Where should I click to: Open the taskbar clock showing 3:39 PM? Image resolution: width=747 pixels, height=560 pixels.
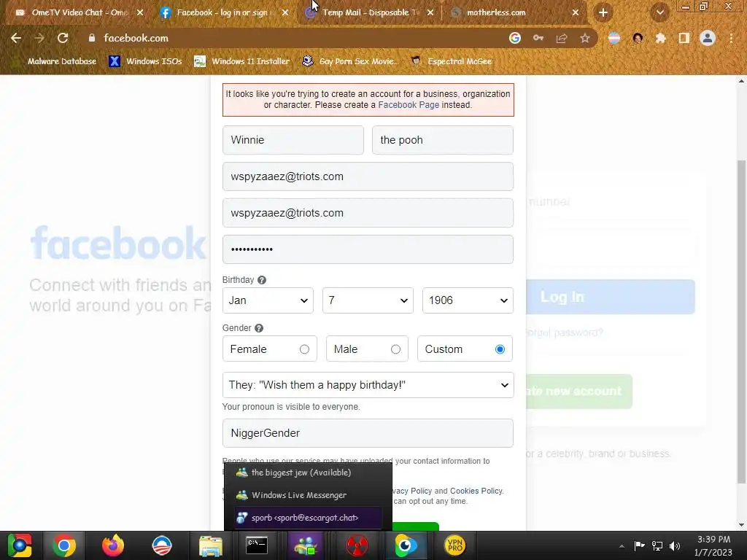click(713, 545)
